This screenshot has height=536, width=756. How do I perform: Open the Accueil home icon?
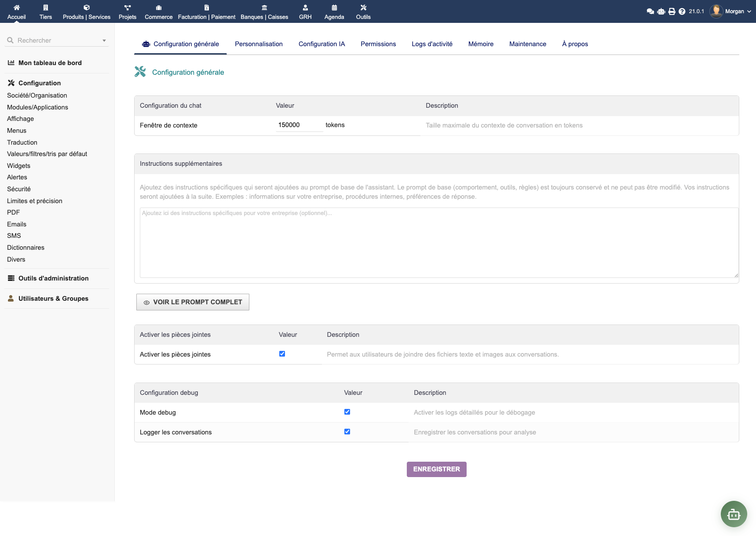(x=17, y=7)
